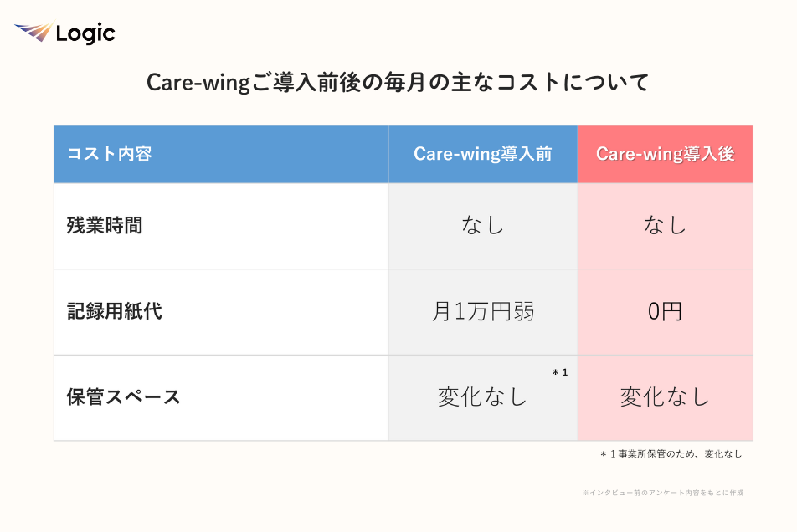Viewport: 797px width, 532px height.
Task: Click the 記録用紙代 row label
Action: point(115,312)
